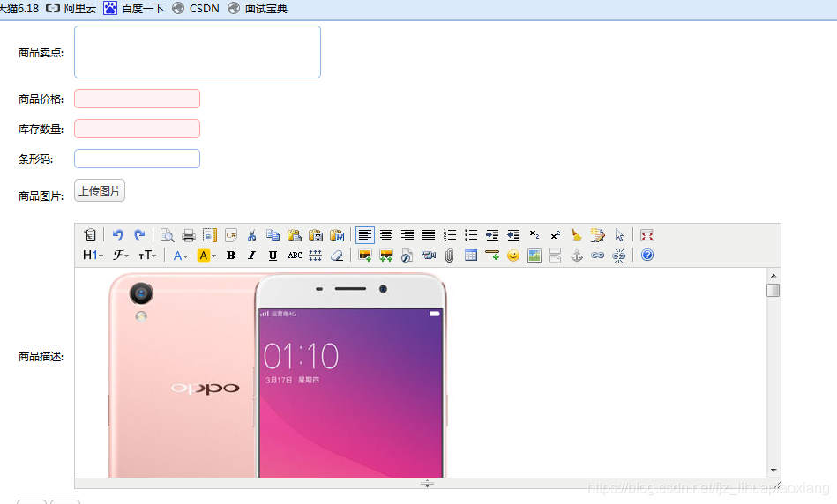
Task: Click the Insert Page Break icon
Action: (555, 255)
